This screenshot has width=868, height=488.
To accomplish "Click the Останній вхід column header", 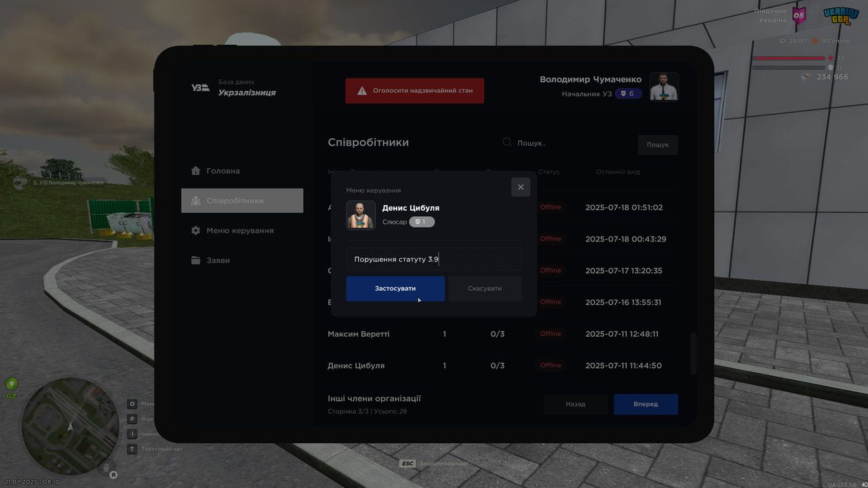I will [x=618, y=172].
